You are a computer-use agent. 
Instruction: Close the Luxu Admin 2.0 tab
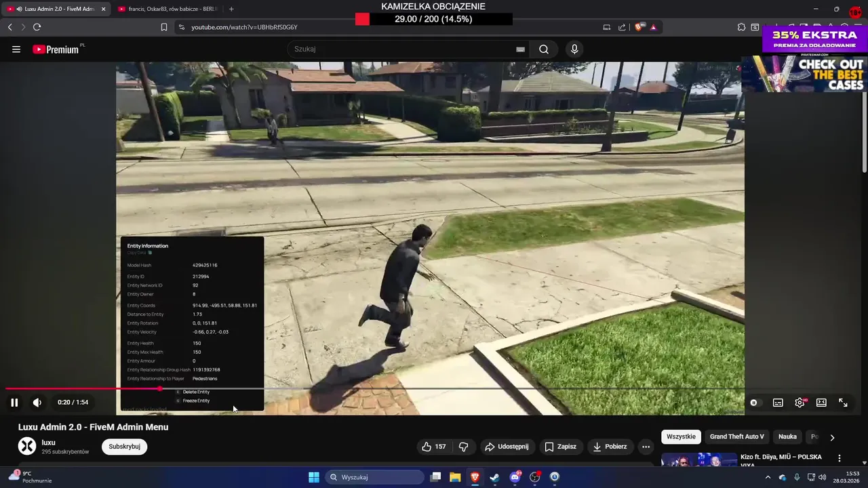[x=103, y=9]
